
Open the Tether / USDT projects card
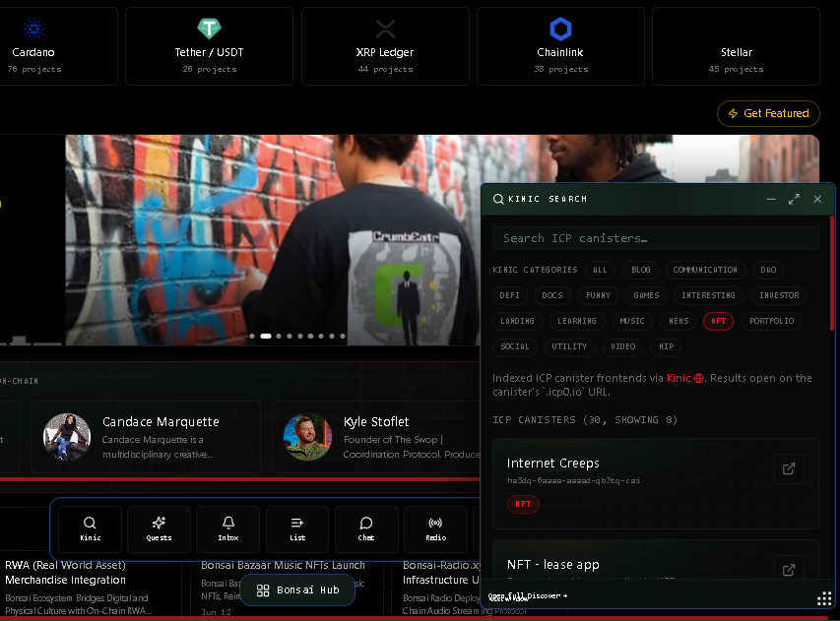pyautogui.click(x=209, y=46)
